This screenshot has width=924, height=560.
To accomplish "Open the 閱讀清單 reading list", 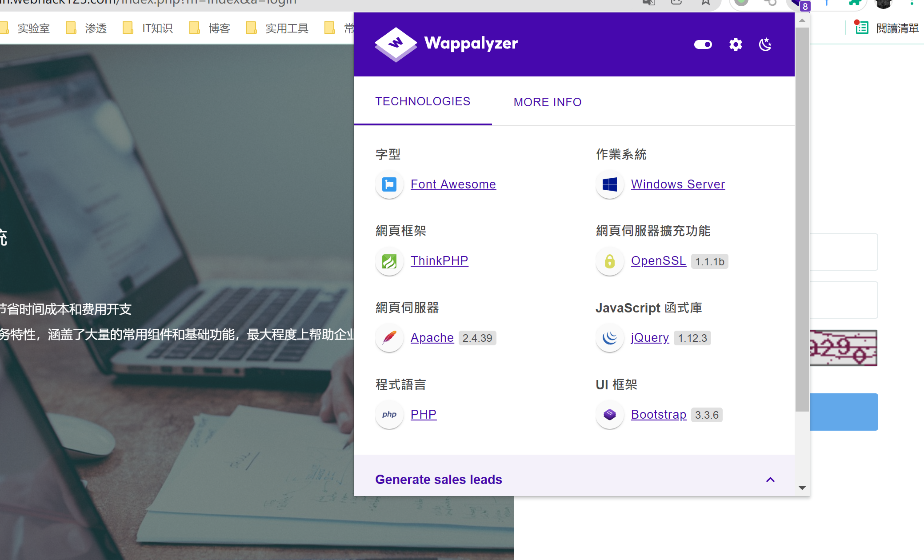I will tap(887, 28).
